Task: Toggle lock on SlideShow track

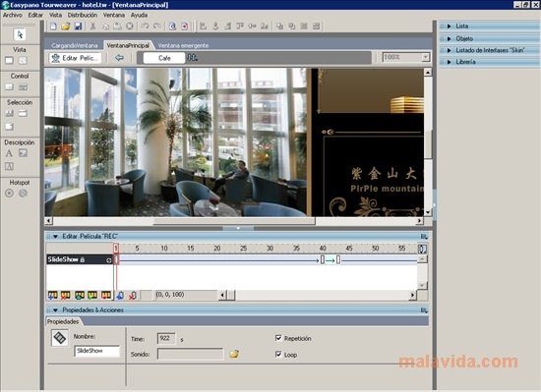Action: (83, 259)
